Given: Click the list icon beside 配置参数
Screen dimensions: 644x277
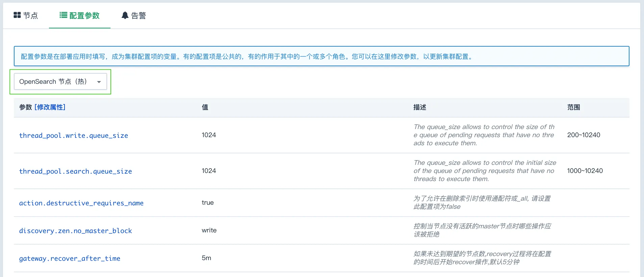Looking at the screenshot, I should pyautogui.click(x=63, y=15).
